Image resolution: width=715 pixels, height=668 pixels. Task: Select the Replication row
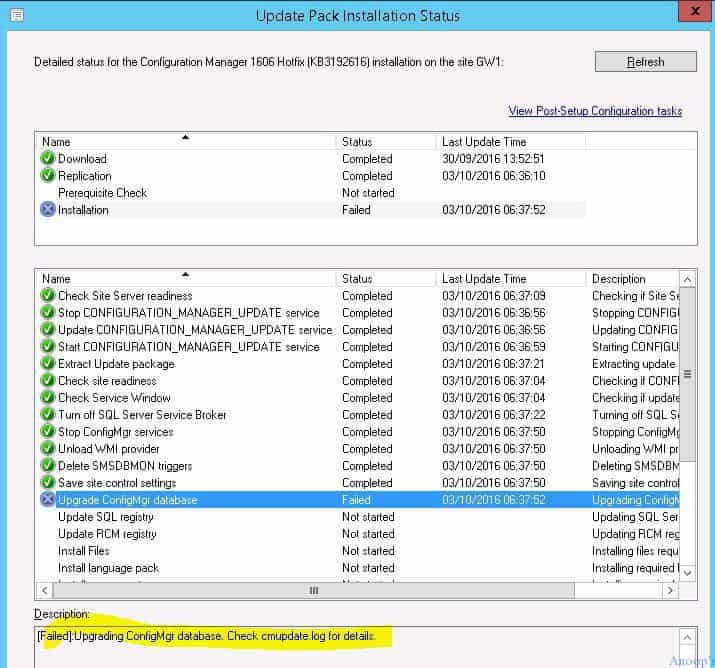click(x=312, y=175)
